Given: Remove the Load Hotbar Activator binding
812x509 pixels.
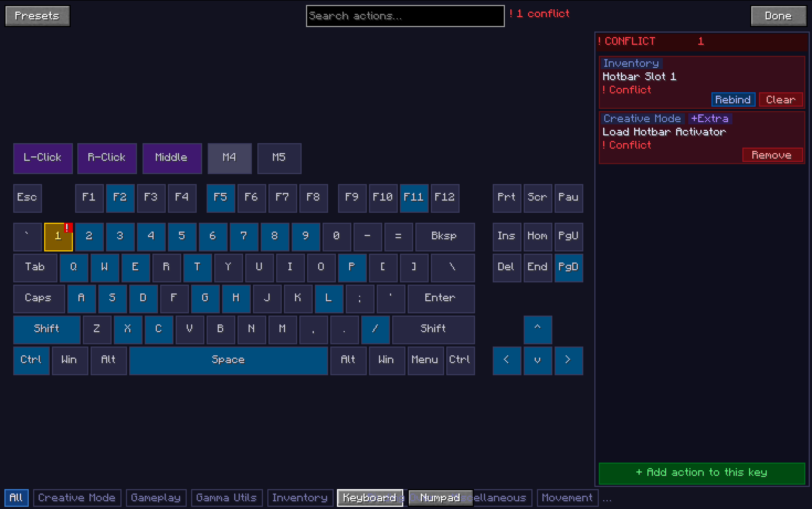Looking at the screenshot, I should coord(772,155).
